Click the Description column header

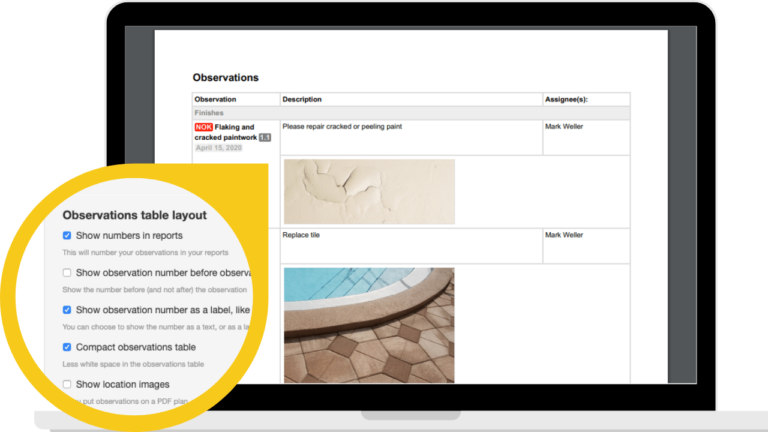click(x=302, y=99)
